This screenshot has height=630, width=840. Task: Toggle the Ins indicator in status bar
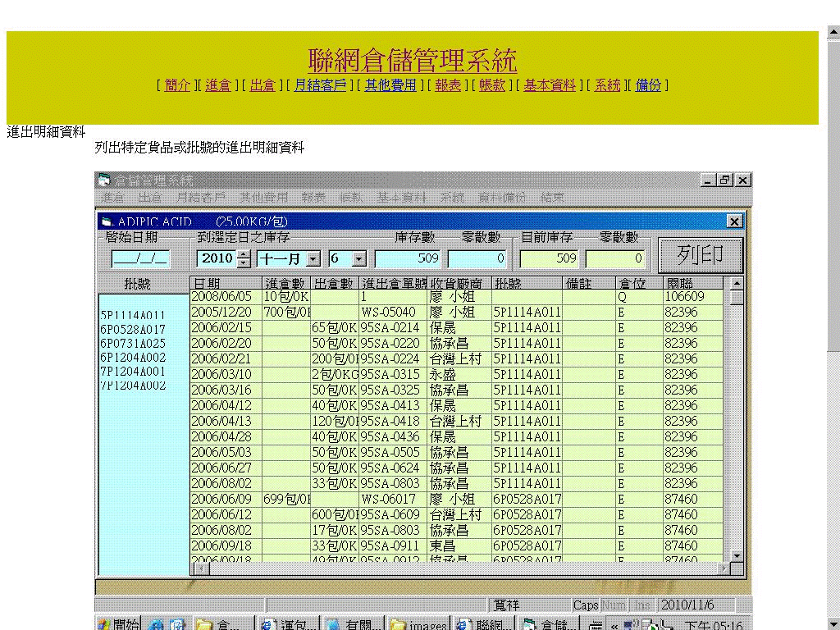642,605
